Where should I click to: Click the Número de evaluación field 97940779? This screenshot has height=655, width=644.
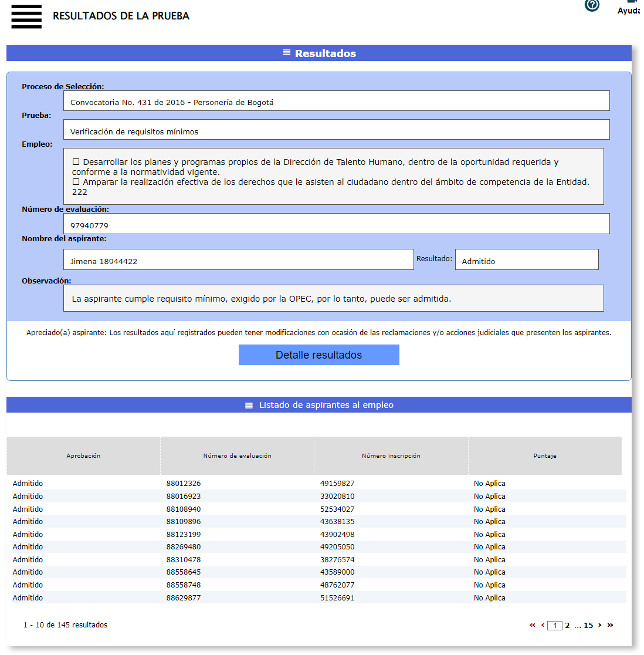(336, 224)
